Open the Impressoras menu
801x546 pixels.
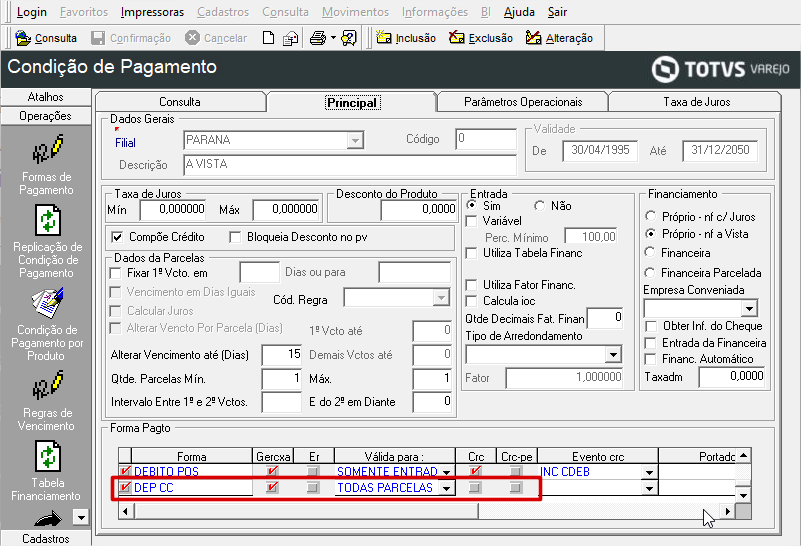pos(152,12)
